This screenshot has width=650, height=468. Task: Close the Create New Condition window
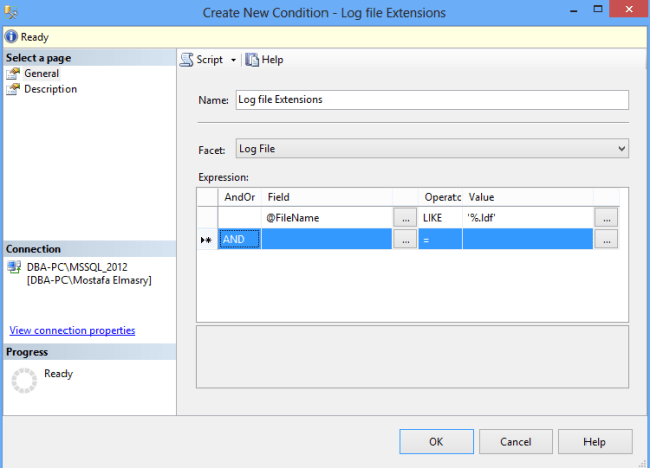point(629,9)
